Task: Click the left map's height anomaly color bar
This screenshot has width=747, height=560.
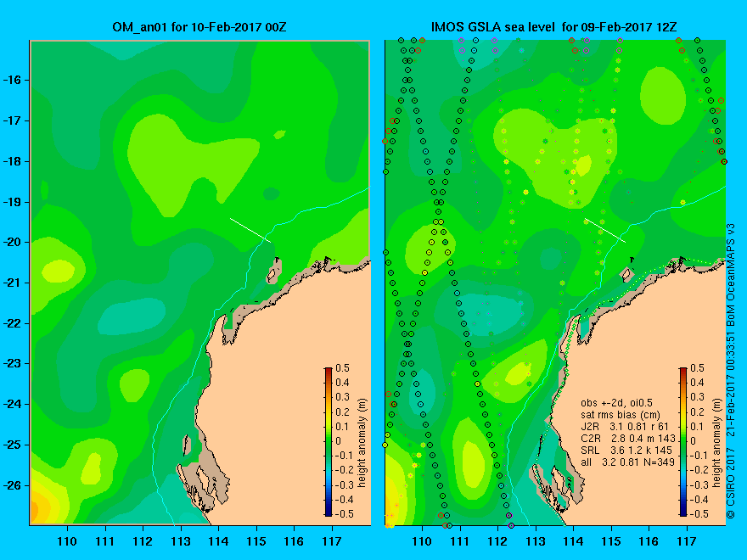Action: 329,442
